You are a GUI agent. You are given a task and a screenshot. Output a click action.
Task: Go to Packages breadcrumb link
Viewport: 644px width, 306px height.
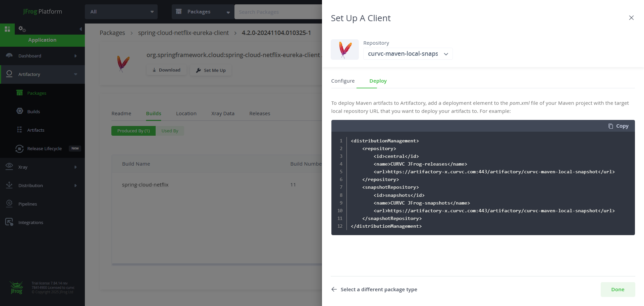(x=112, y=33)
